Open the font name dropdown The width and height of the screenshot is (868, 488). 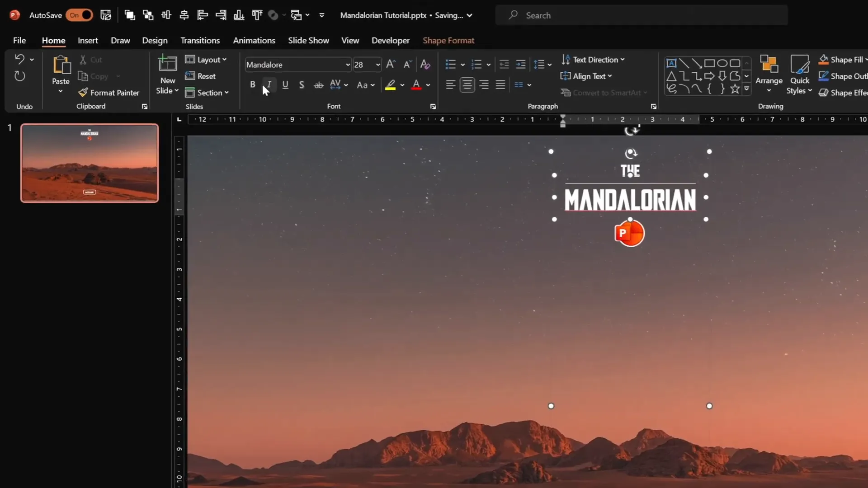click(x=348, y=65)
